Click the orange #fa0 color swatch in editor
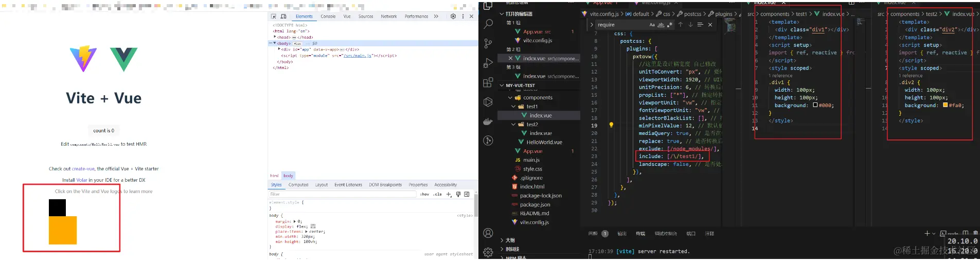980x260 pixels. click(x=945, y=105)
